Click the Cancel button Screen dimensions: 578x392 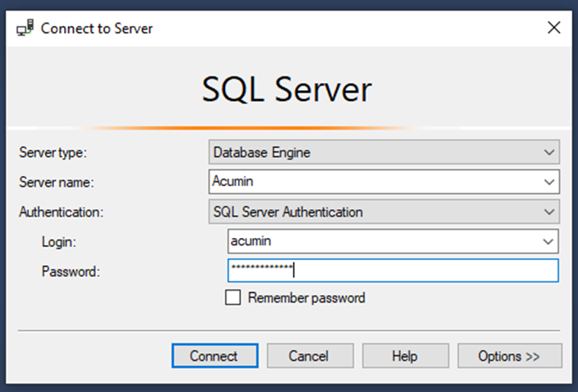310,356
